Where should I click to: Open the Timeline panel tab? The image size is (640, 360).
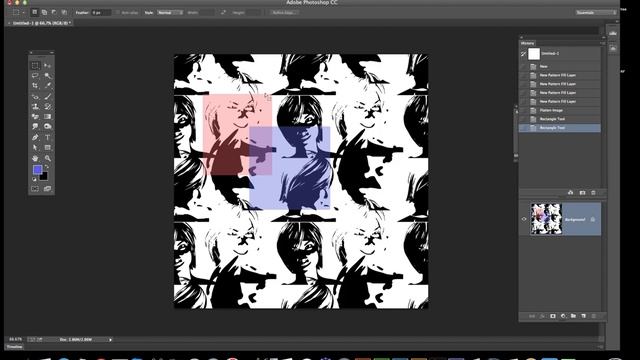coord(15,347)
